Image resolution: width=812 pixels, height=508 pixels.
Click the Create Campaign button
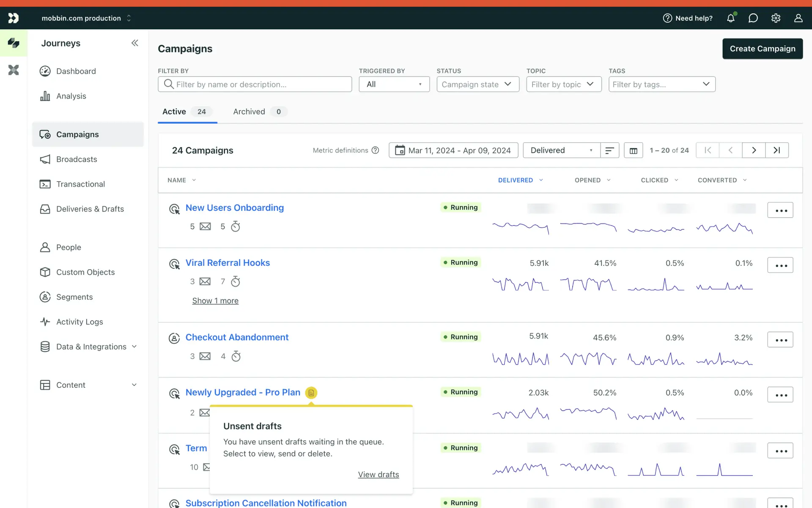762,49
